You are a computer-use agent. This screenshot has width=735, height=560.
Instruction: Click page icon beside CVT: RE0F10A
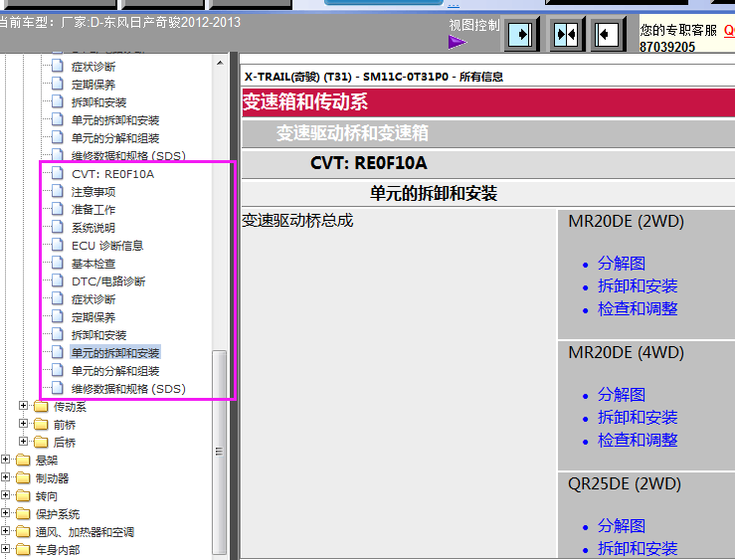pos(57,173)
